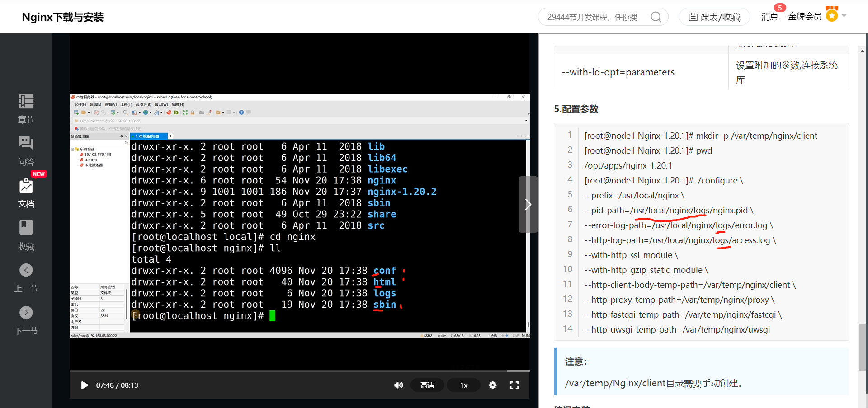The width and height of the screenshot is (868, 408).
Task: Seek on the video progress bar
Action: click(299, 370)
